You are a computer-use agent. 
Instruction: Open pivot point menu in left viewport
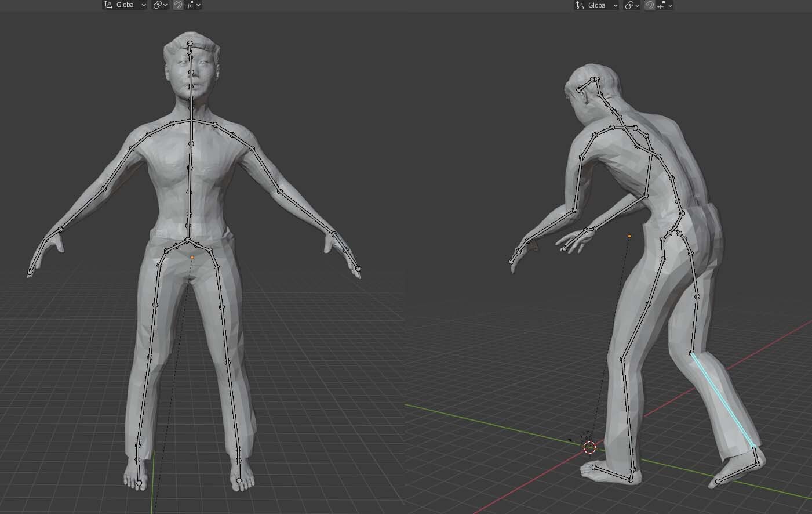(160, 5)
